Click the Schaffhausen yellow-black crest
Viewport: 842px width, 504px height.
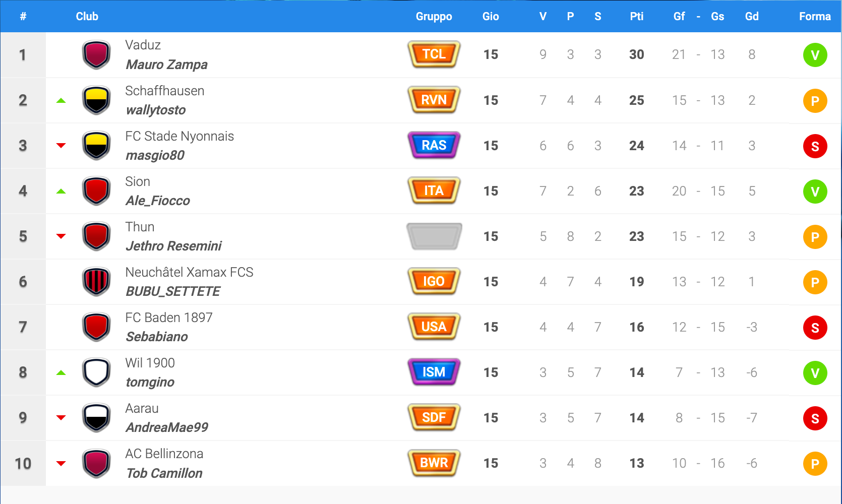tap(96, 100)
